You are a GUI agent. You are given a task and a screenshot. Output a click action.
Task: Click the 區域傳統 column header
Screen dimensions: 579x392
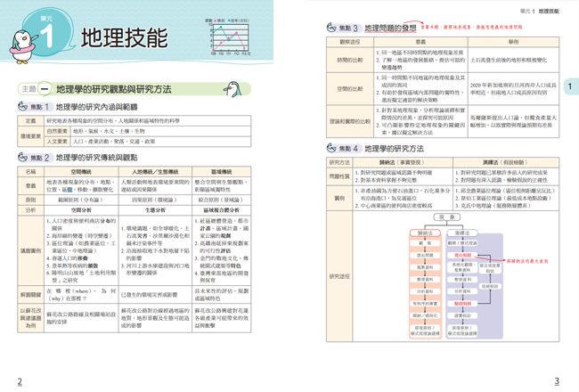coord(222,172)
